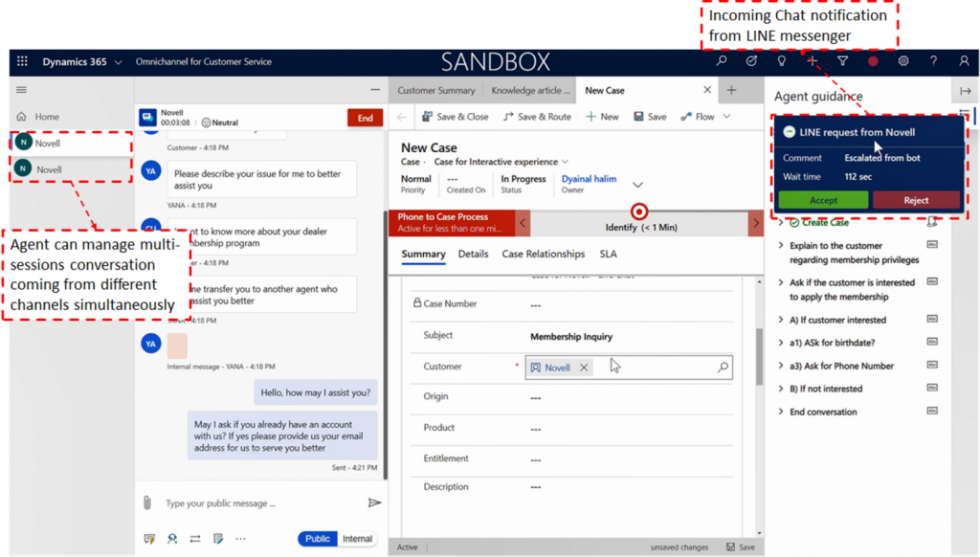Open the Case Relationships tab

543,255
